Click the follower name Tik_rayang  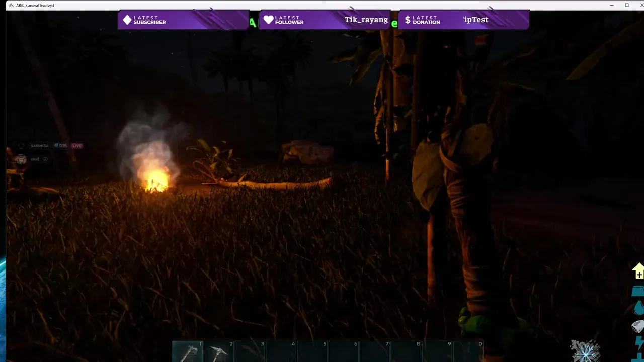(366, 20)
